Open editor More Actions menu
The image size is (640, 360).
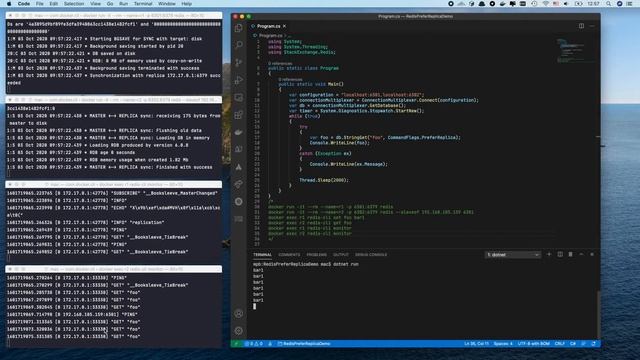click(592, 26)
